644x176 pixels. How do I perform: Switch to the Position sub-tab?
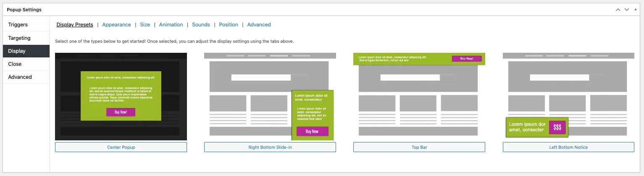pyautogui.click(x=229, y=25)
